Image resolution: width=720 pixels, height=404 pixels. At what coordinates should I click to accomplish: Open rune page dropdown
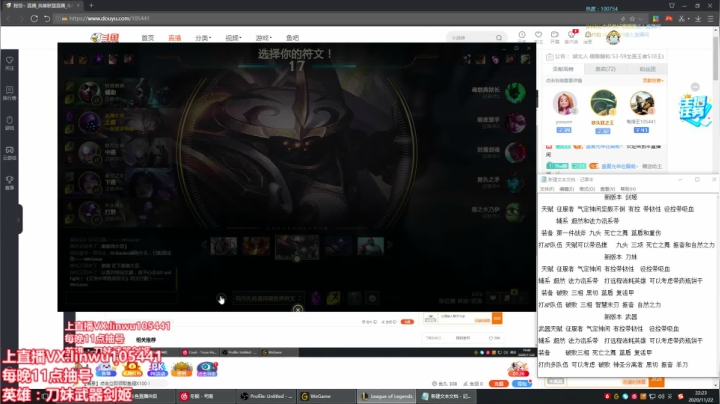pos(268,298)
